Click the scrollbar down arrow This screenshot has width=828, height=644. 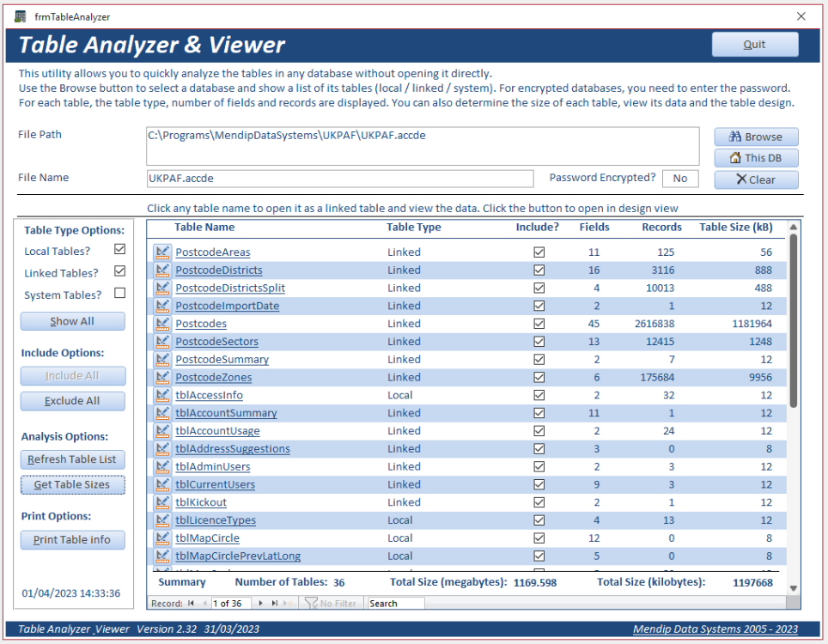point(793,588)
